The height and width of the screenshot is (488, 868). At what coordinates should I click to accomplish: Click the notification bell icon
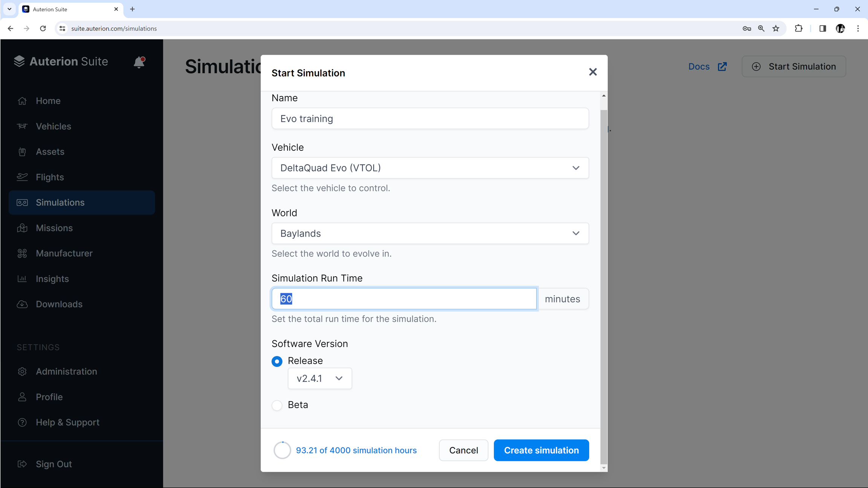(x=139, y=62)
